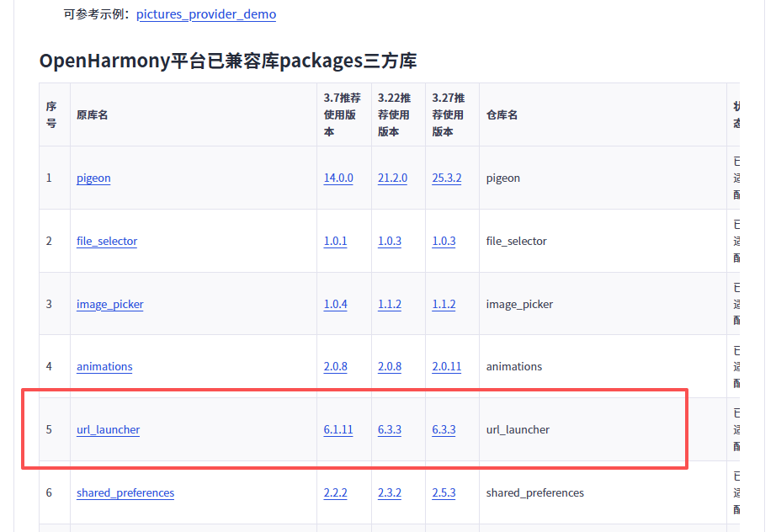Screen dimensions: 776x532
Task: Open url_launcher 6.3.3 link in 3.22 column
Action: [x=390, y=429]
